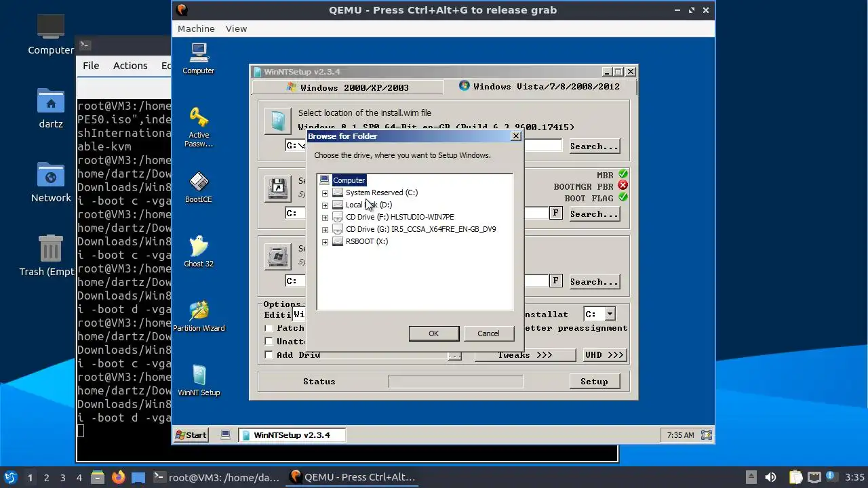Open the QEMU Machine menu
Viewport: 868px width, 488px height.
tap(196, 28)
